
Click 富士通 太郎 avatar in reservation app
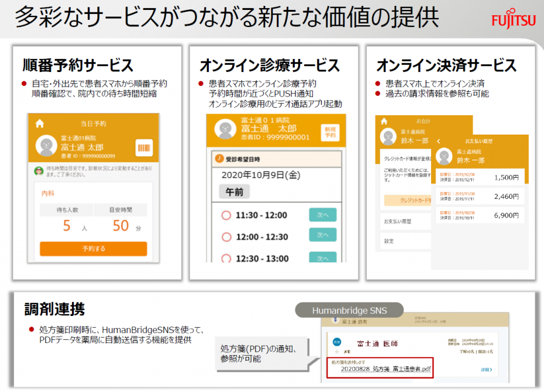46,146
